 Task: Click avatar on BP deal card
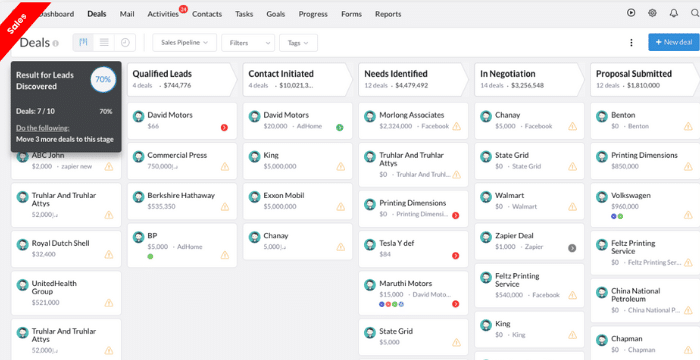pyautogui.click(x=138, y=237)
